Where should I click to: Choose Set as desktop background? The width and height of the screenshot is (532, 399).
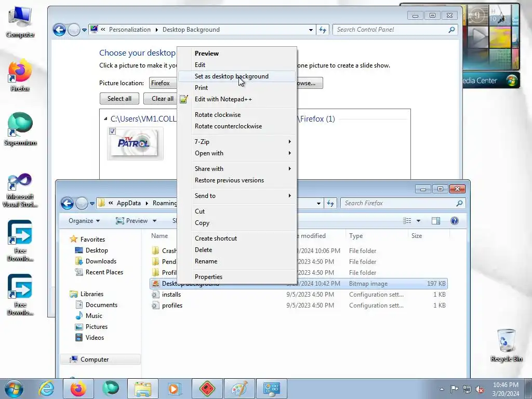coord(236,76)
